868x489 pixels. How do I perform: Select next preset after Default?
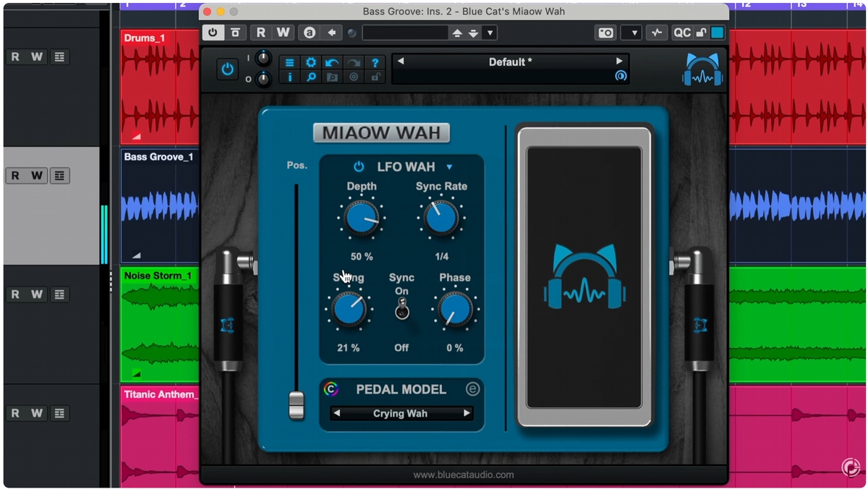point(619,61)
